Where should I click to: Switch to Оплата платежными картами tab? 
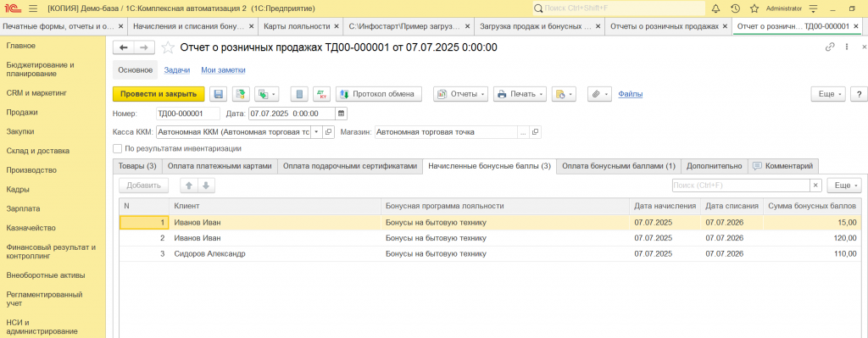[x=220, y=166]
